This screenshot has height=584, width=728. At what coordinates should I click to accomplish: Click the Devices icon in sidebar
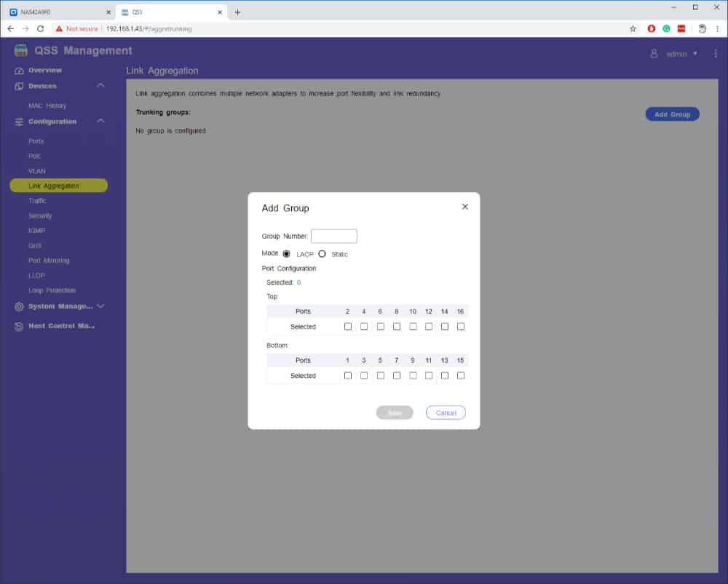click(x=20, y=86)
